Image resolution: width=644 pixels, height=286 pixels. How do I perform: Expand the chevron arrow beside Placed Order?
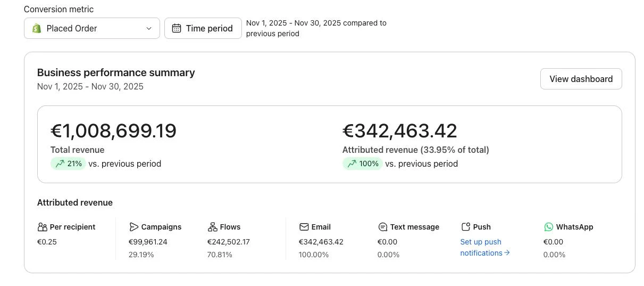[149, 28]
